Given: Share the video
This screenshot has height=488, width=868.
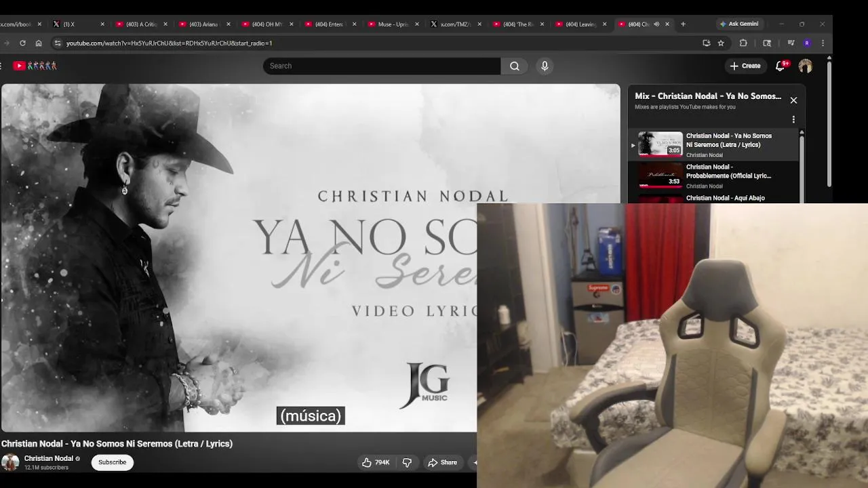Looking at the screenshot, I should tap(442, 462).
